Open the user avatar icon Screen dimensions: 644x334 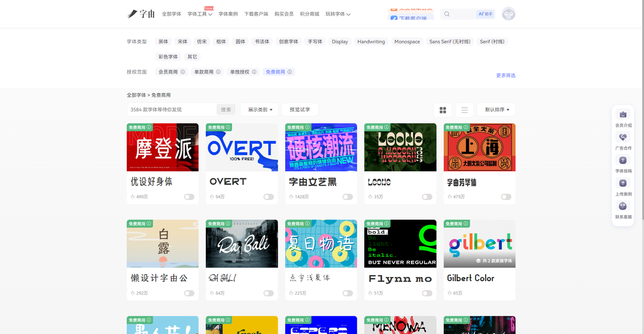pos(509,14)
